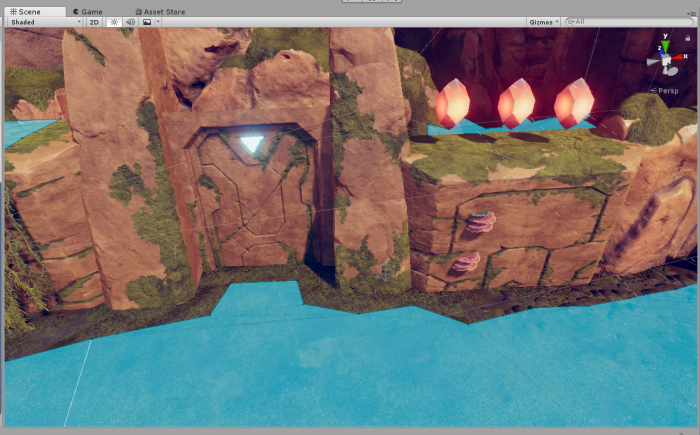
Task: Select the middle pink crystal object
Action: pyautogui.click(x=516, y=104)
